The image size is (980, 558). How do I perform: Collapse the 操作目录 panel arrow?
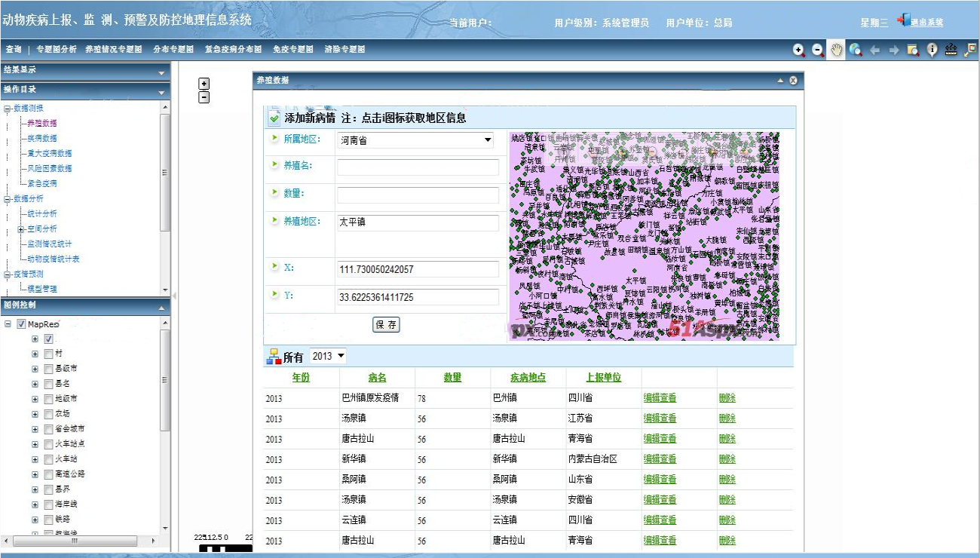click(x=161, y=93)
